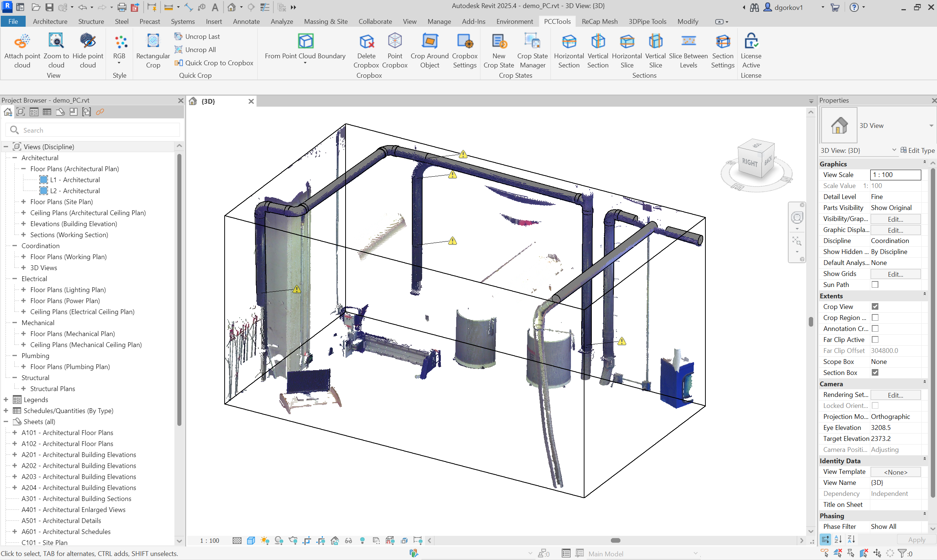Expand Floor Plans (Site Plan) node
937x560 pixels.
(x=23, y=202)
